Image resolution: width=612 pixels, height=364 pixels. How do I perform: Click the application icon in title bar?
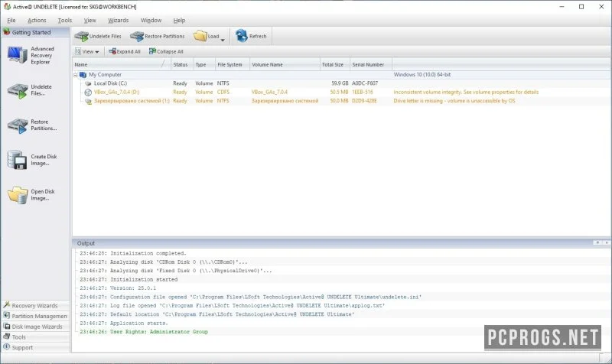7,7
